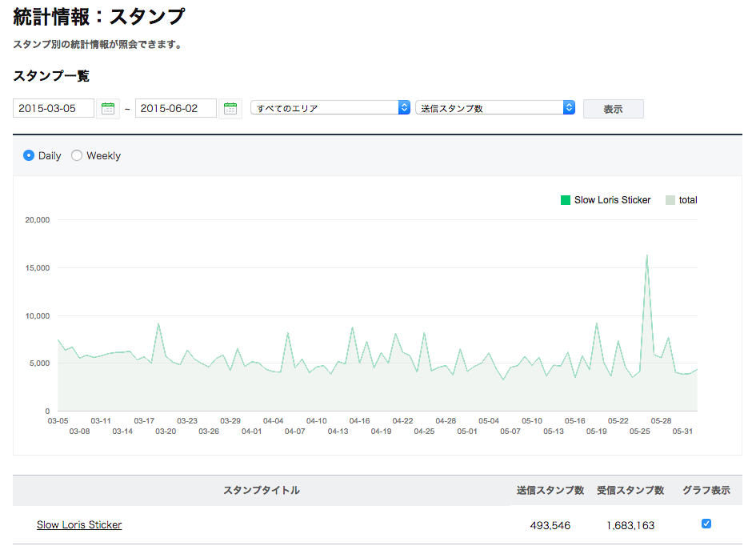Click the 03-05 axis date label
This screenshot has width=756, height=550.
(x=58, y=420)
